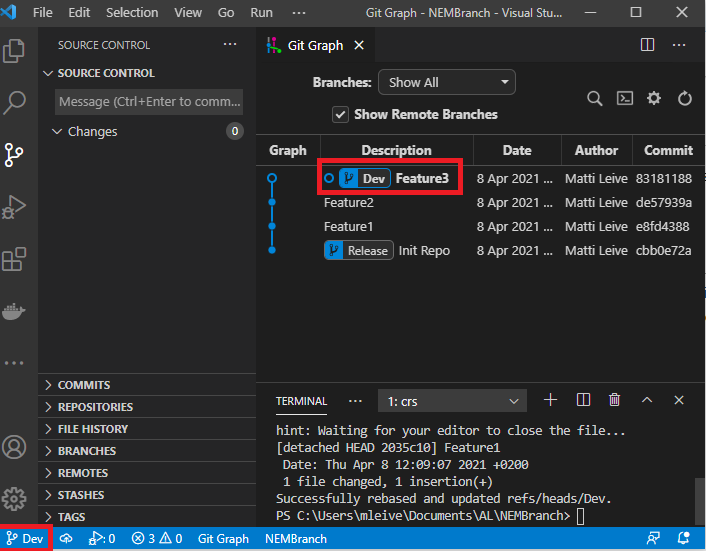
Task: Close the Git Graph tab
Action: click(x=359, y=45)
